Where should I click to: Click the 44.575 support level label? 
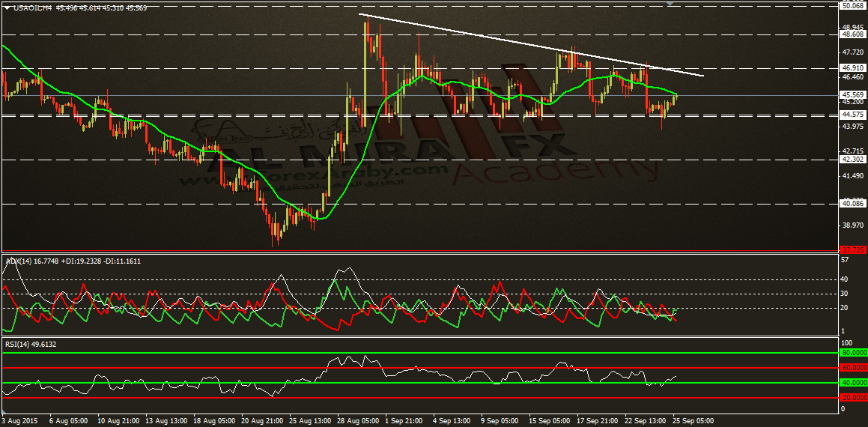(852, 115)
